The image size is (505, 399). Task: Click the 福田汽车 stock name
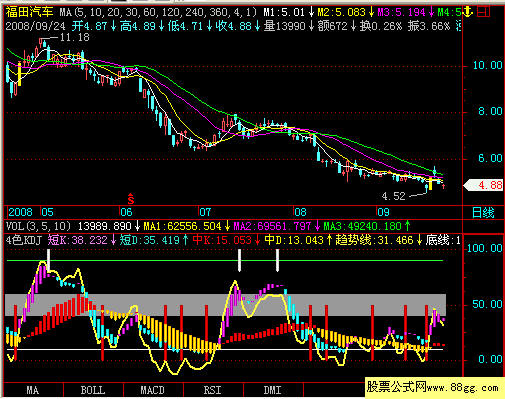click(x=29, y=13)
